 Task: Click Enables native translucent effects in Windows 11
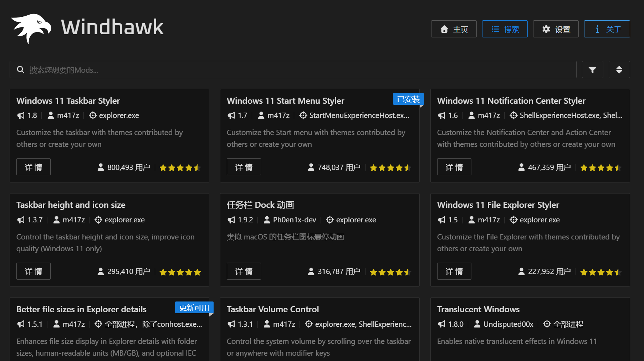517,341
